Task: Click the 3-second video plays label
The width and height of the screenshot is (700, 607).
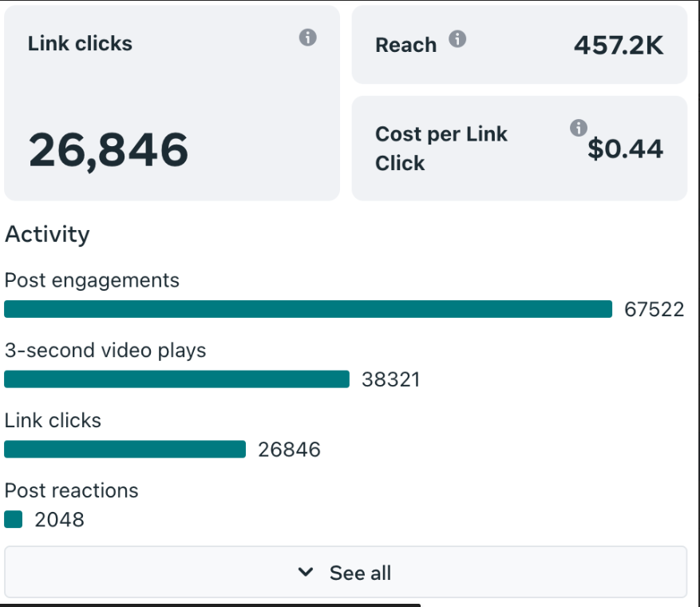Action: click(105, 351)
